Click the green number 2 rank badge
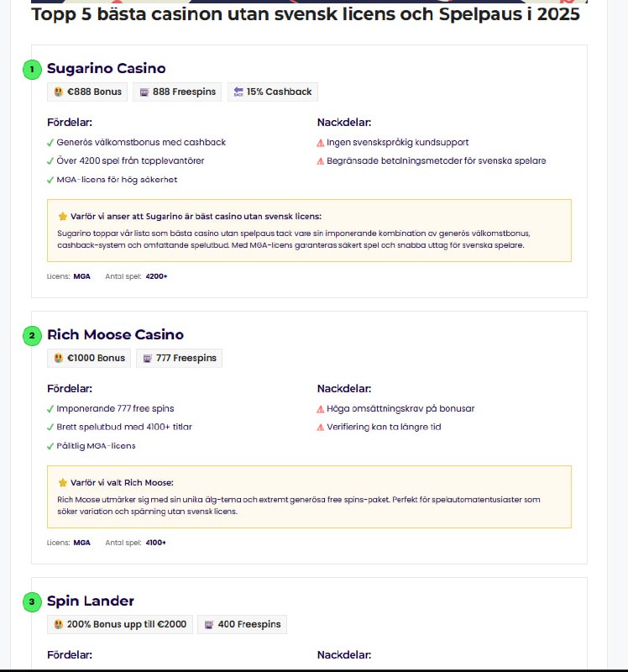Viewport: 628px width, 672px height. [x=32, y=335]
